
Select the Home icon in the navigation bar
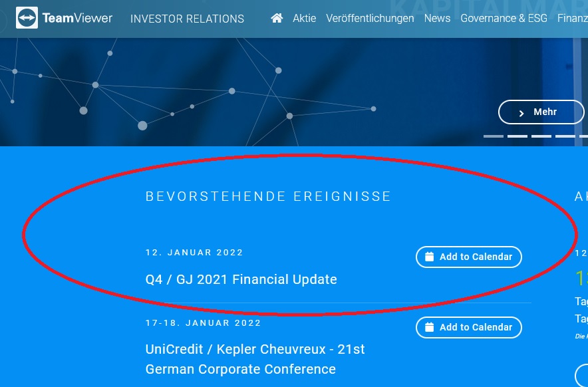click(x=276, y=19)
